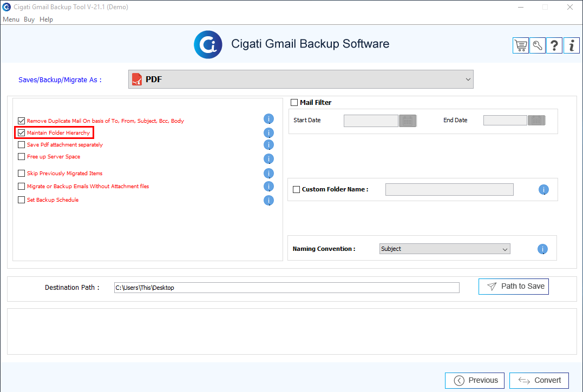583x392 pixels.
Task: Check Migrate or Backup Emails Without Attachment
Action: pyautogui.click(x=21, y=186)
